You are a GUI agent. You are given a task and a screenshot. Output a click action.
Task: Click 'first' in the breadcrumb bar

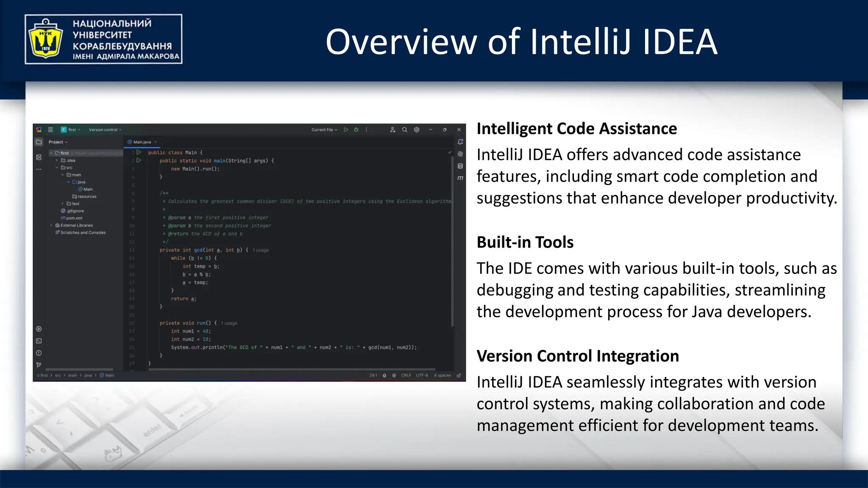(42, 375)
